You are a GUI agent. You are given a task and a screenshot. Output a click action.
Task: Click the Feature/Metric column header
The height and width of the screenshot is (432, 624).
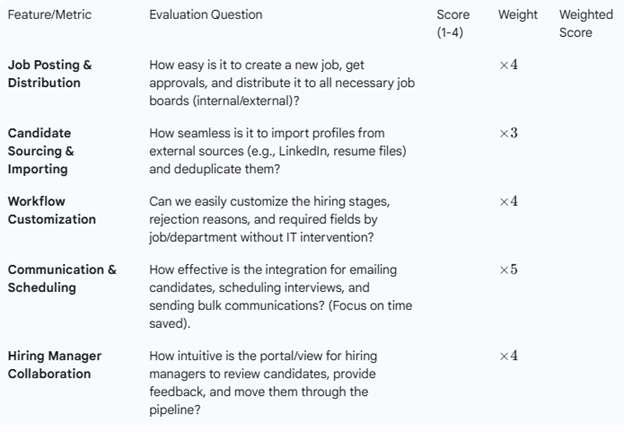[x=50, y=15]
